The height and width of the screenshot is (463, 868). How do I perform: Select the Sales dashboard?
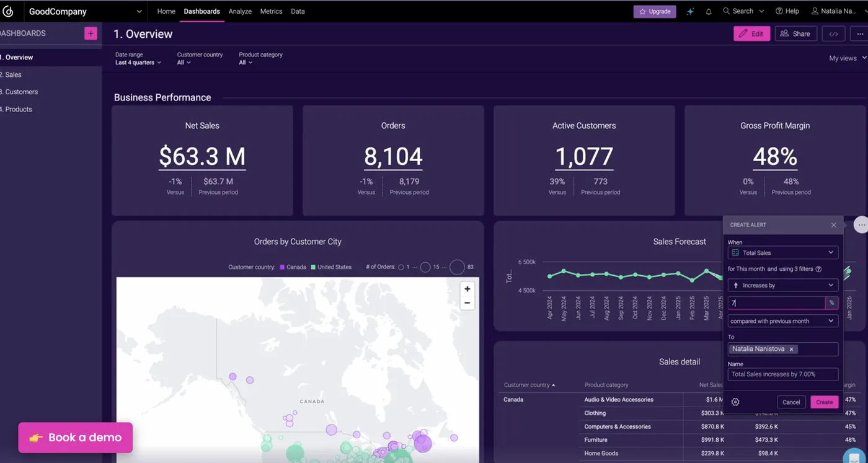tap(51, 74)
